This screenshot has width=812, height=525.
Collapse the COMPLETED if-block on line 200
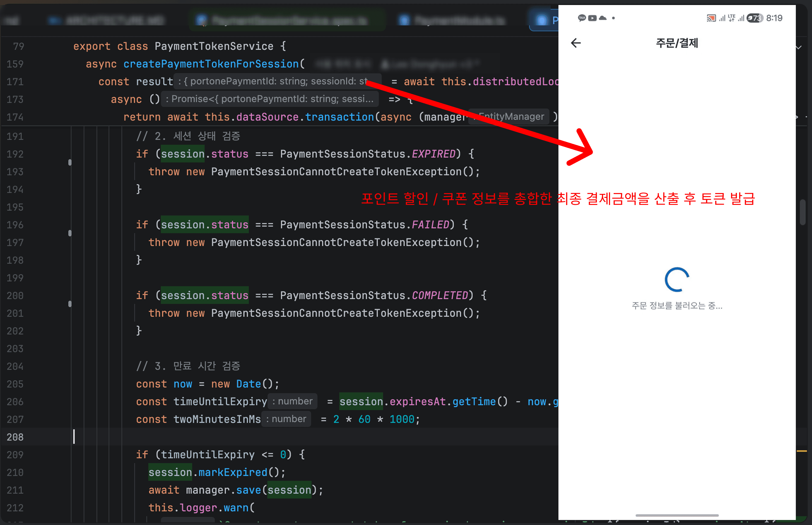(70, 304)
